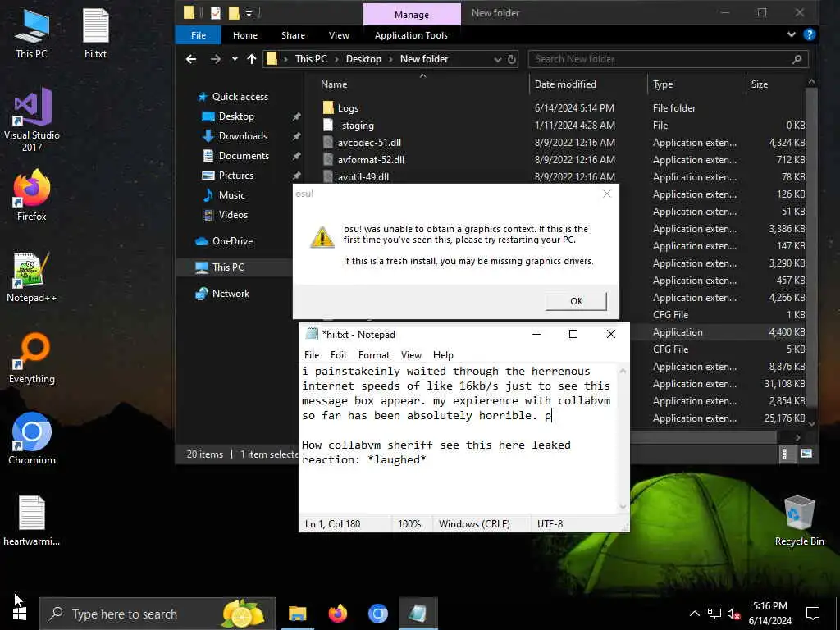This screenshot has width=840, height=630.
Task: Open network status tray icon
Action: 714,614
